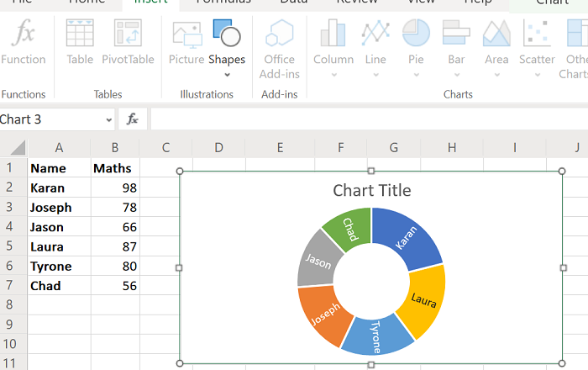The height and width of the screenshot is (370, 588).
Task: Select the Chart Title text
Action: (371, 190)
